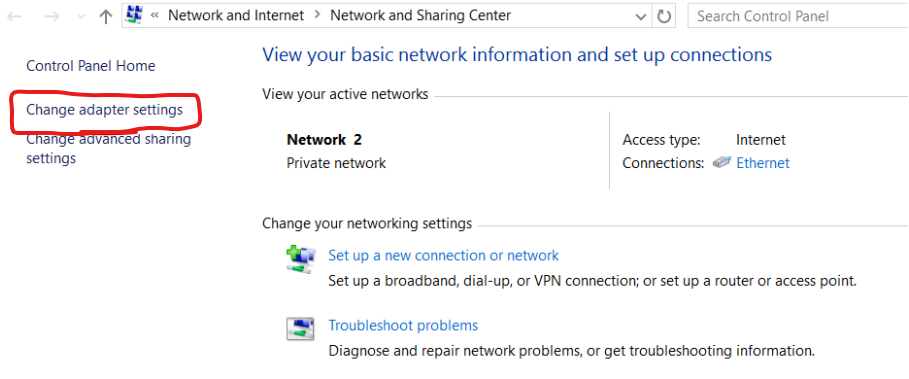Focus the Search Control Panel field
The width and height of the screenshot is (909, 379).
[x=798, y=16]
